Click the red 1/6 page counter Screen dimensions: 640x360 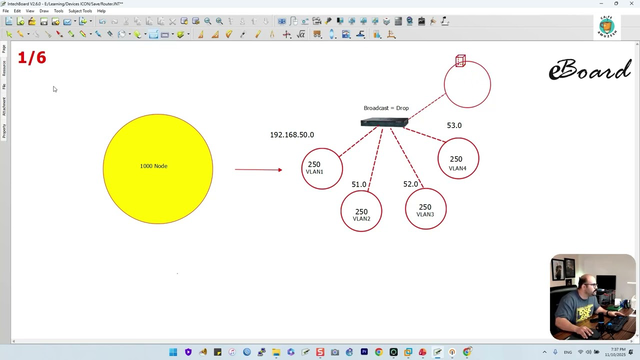point(32,58)
